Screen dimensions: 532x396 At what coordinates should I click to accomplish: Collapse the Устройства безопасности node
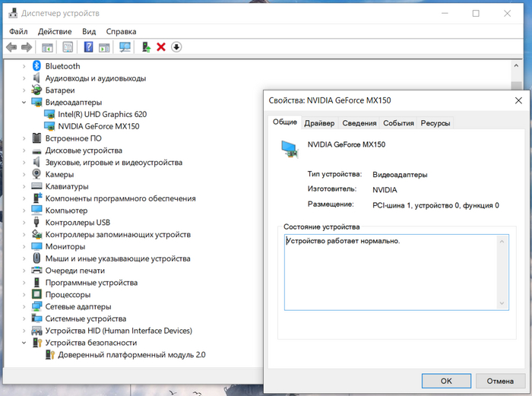[24, 343]
